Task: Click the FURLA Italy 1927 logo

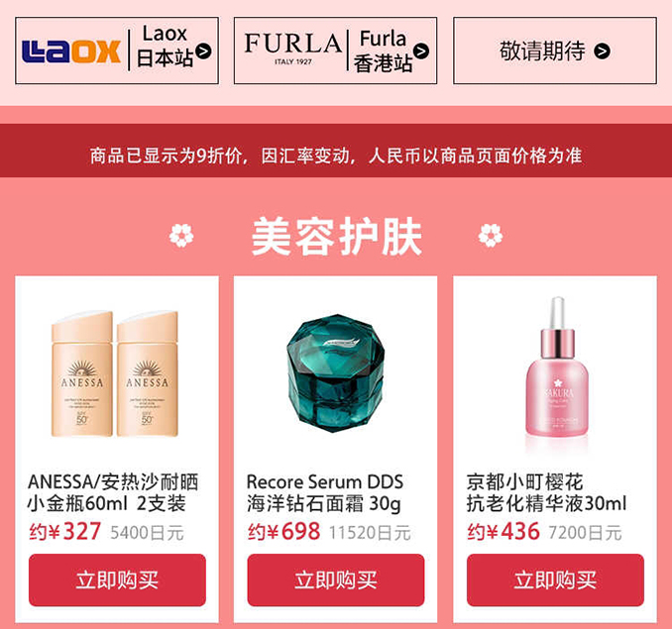Action: (x=293, y=48)
